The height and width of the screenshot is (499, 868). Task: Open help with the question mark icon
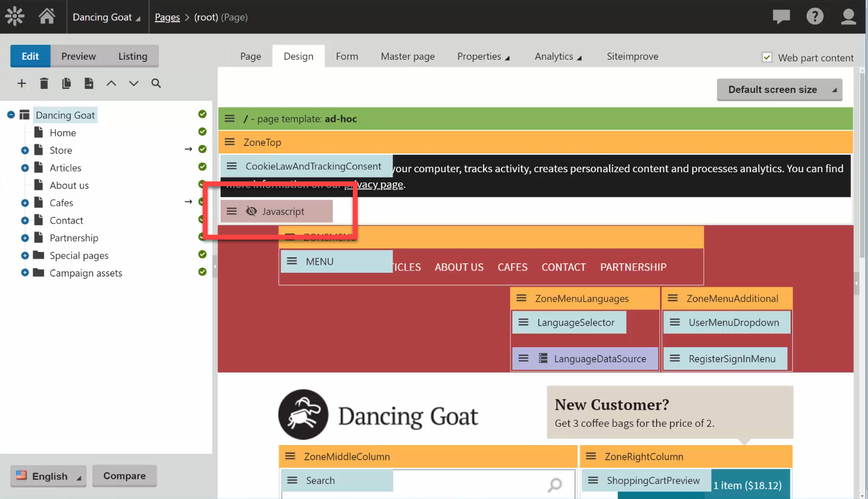tap(815, 16)
